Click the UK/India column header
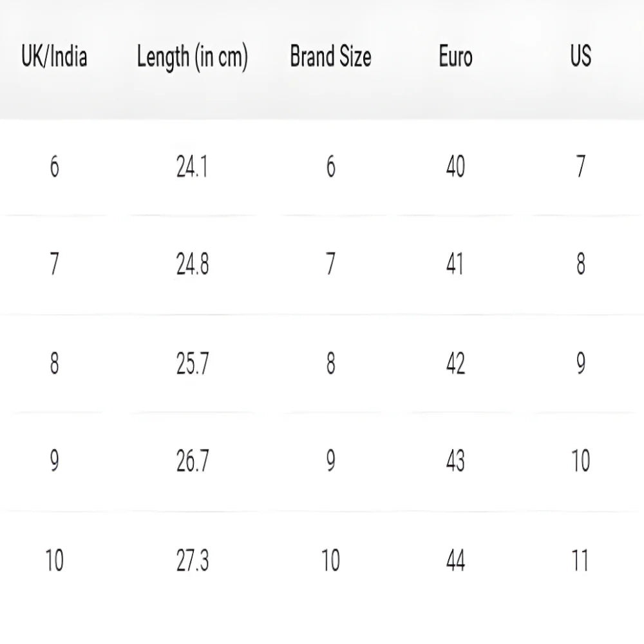The image size is (644, 644). (x=54, y=57)
